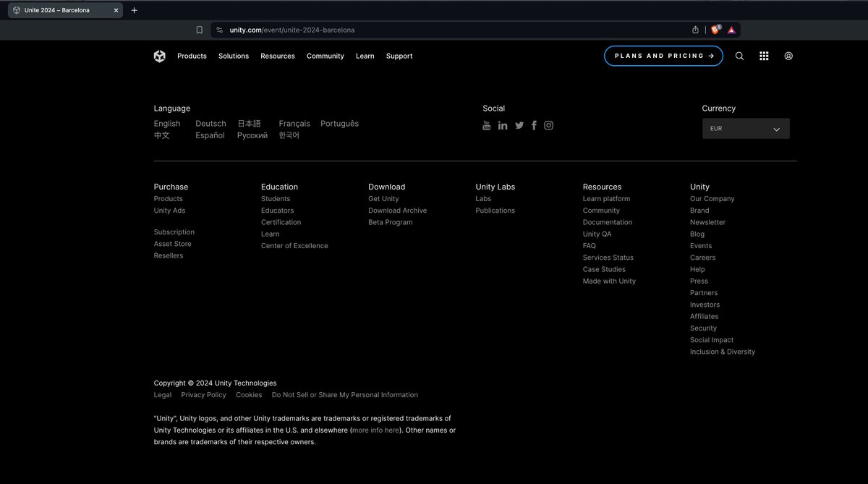
Task: Click the Brave Rewards triangle icon
Action: 731,30
